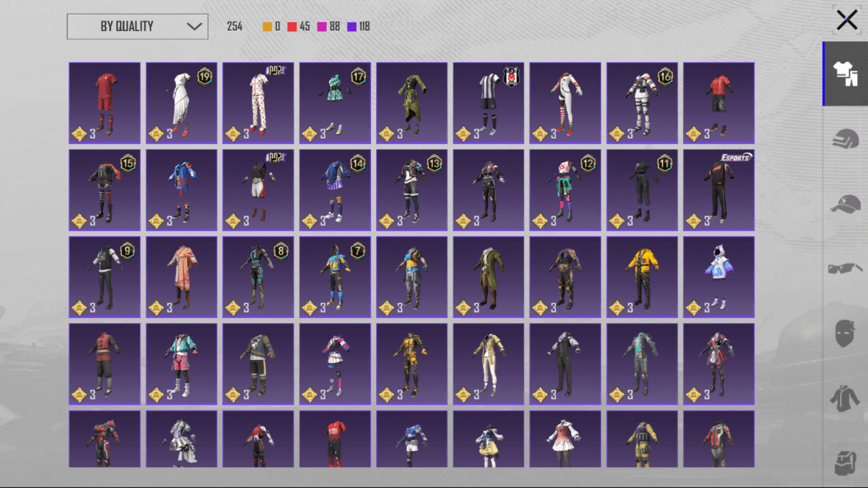The height and width of the screenshot is (488, 868).
Task: Select the white dress with badge 19
Action: 181,103
